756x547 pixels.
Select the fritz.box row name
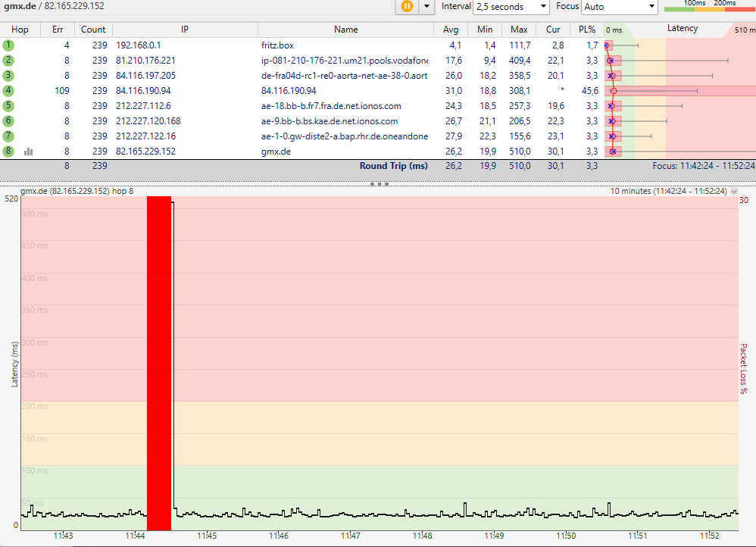[x=277, y=45]
